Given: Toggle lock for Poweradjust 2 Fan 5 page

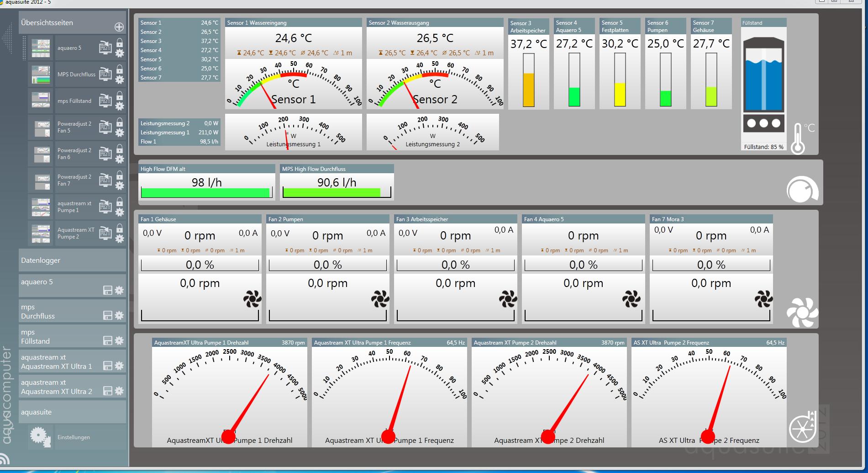Looking at the screenshot, I should (120, 122).
